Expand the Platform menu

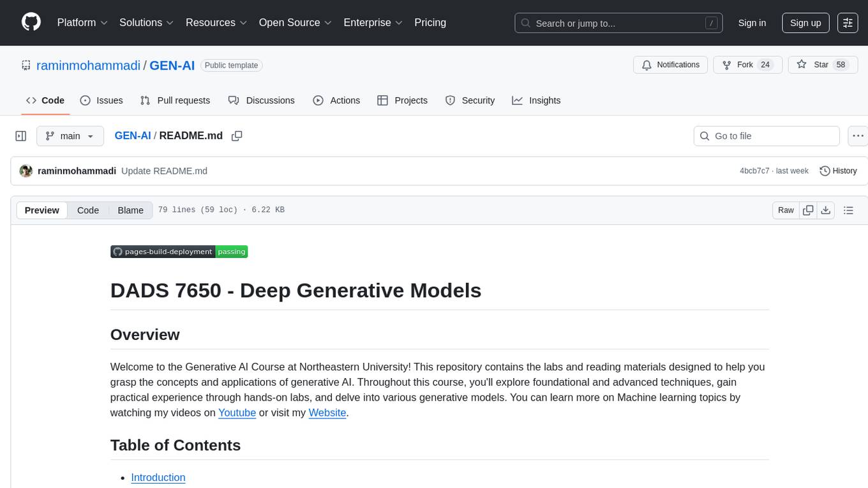coord(83,22)
